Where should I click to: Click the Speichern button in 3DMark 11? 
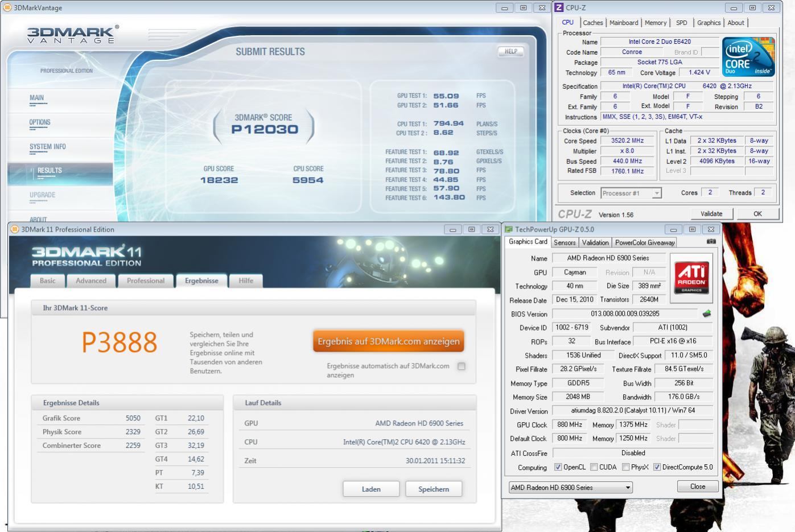(434, 489)
